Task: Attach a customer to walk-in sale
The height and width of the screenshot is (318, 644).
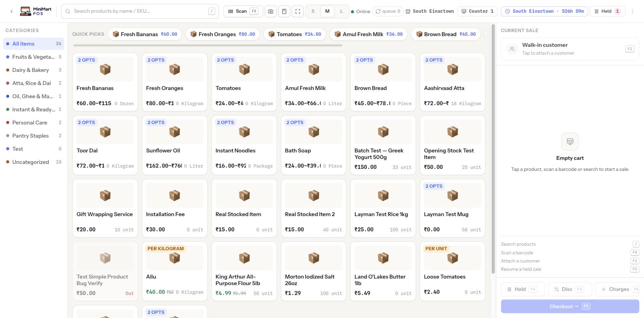Action: click(570, 49)
